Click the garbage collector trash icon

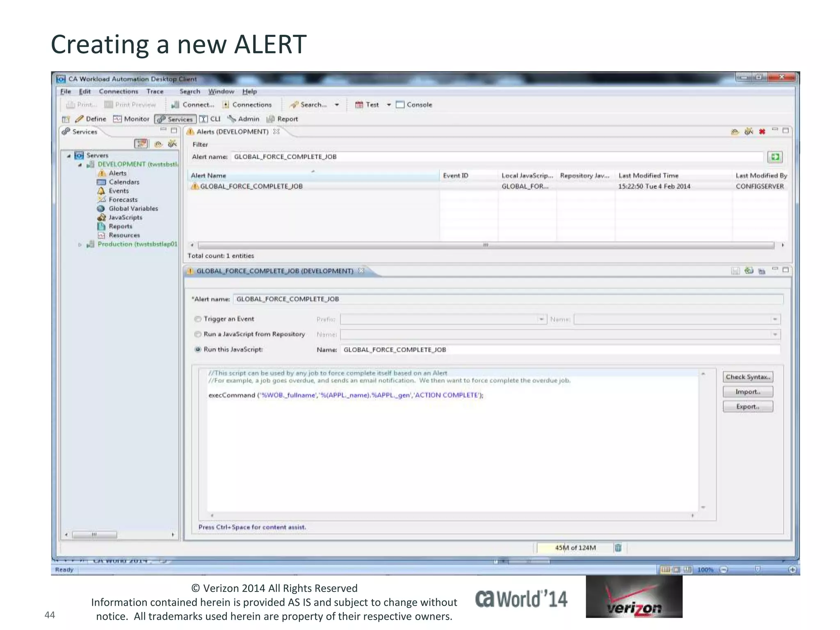click(618, 548)
